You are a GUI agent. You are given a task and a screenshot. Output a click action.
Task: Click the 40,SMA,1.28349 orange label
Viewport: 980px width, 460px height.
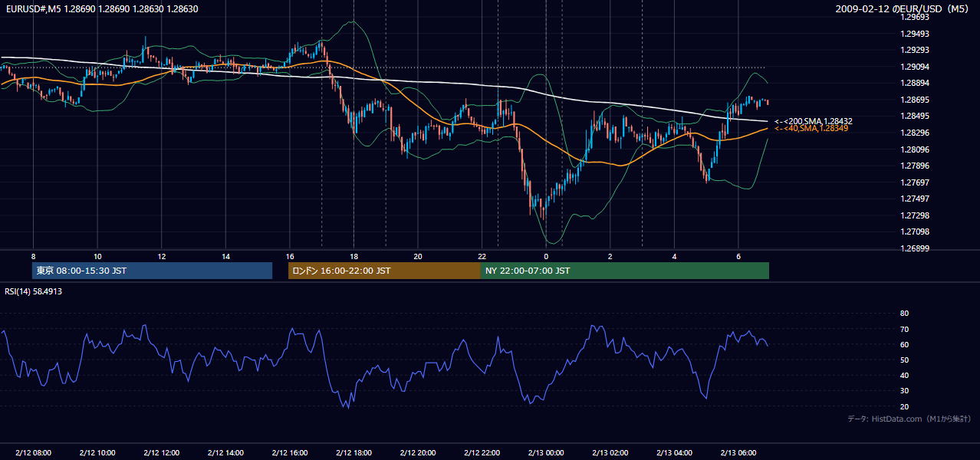coord(811,128)
